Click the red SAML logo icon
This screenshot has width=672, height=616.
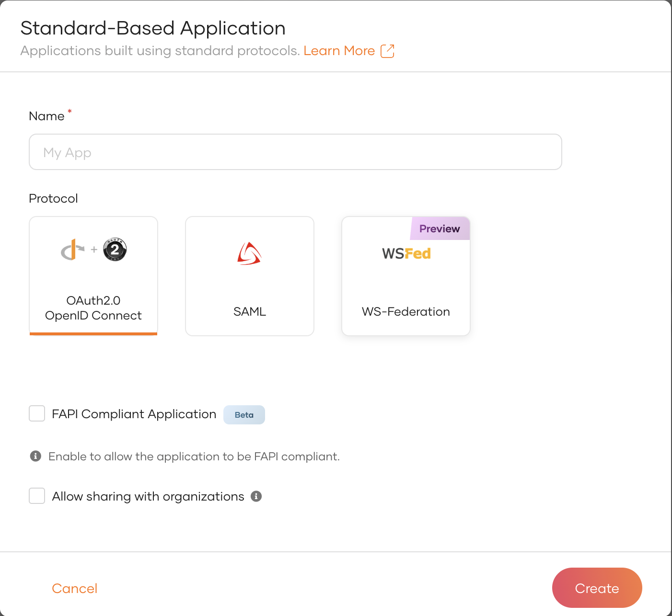(249, 253)
